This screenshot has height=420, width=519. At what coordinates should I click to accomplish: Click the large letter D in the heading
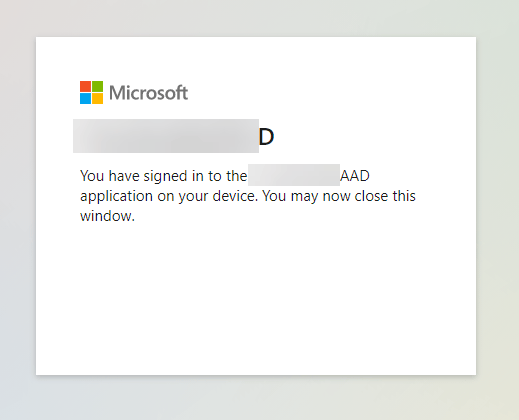click(266, 136)
